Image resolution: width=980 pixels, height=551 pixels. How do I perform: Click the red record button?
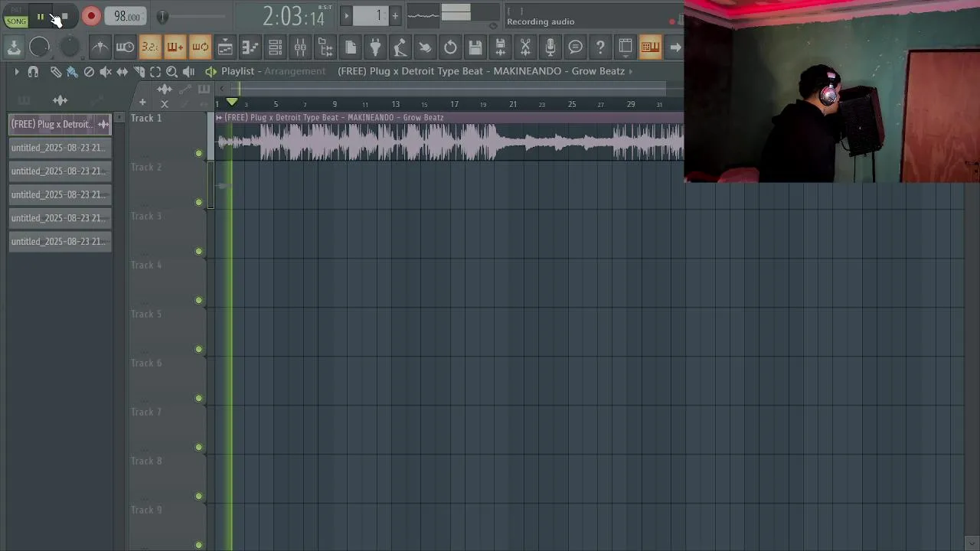pos(91,16)
